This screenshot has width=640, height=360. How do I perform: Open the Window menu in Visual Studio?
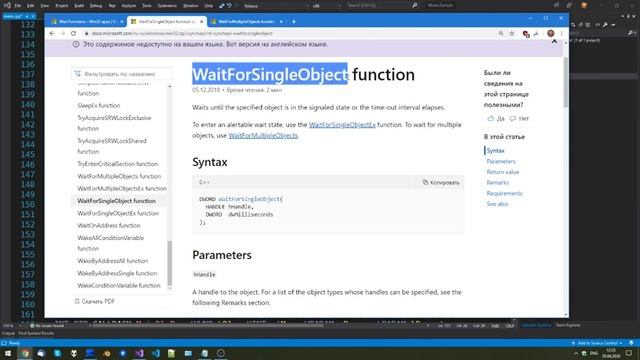tap(190, 6)
